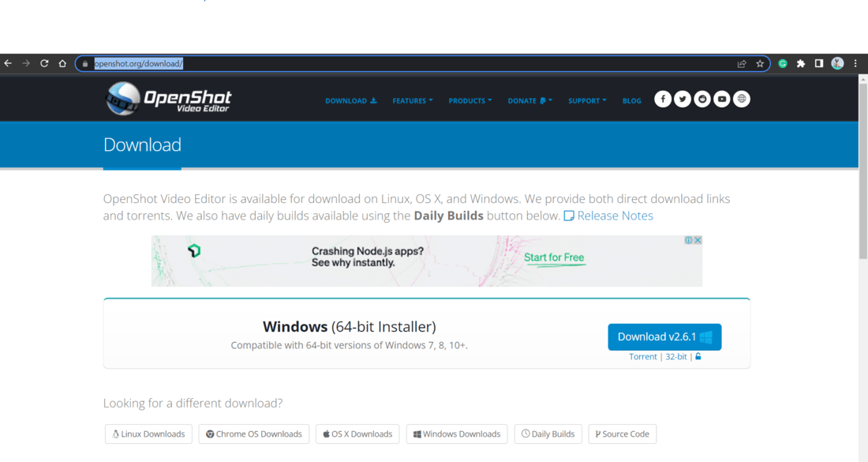Image resolution: width=868 pixels, height=462 pixels.
Task: Toggle the browser side panel icon
Action: (819, 64)
